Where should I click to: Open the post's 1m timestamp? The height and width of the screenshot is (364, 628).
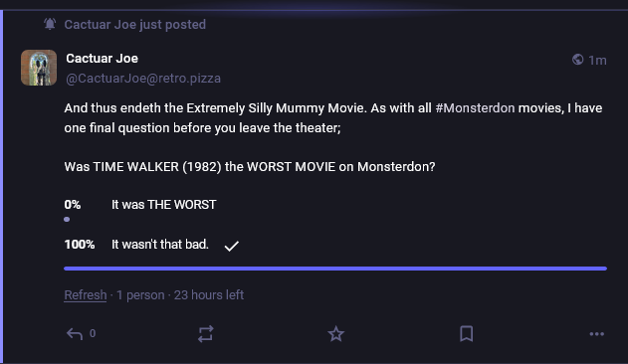(597, 60)
